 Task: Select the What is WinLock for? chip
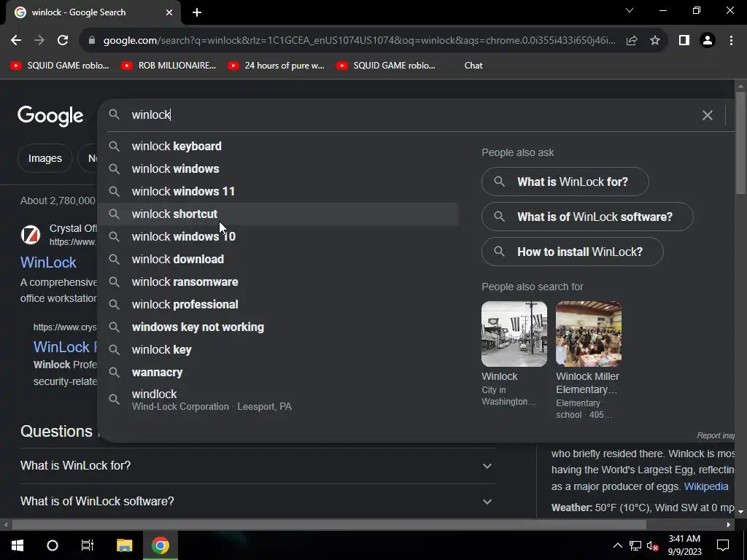click(x=565, y=182)
